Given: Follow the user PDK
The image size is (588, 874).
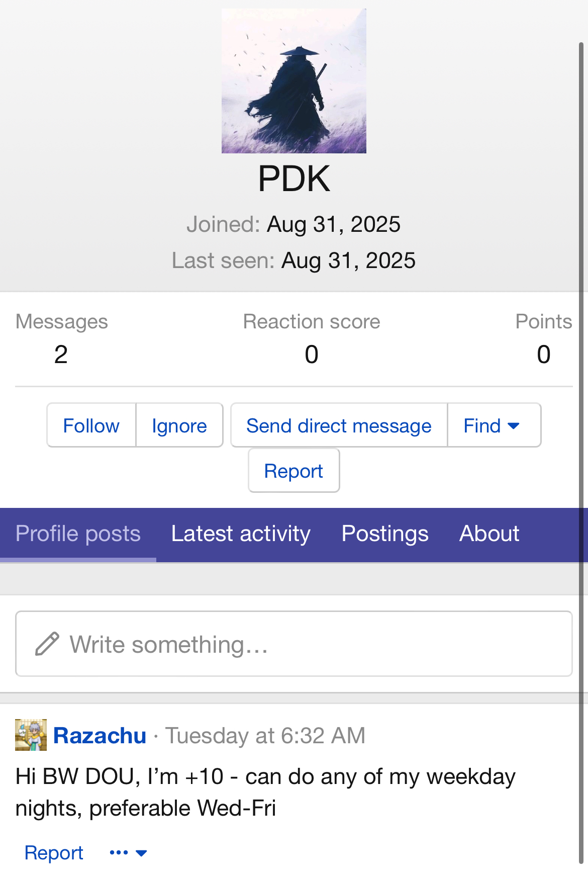Looking at the screenshot, I should pos(91,425).
